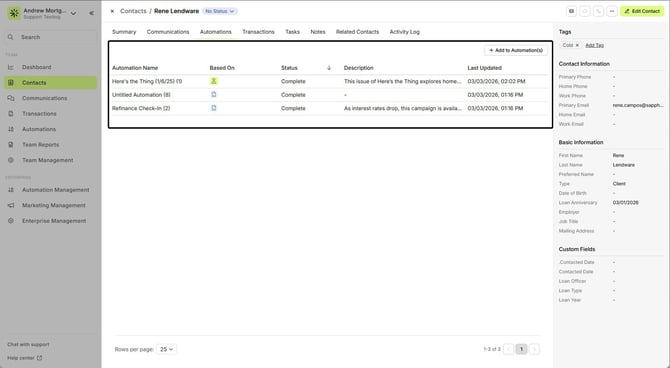Click the Edit Contact button

click(x=642, y=11)
